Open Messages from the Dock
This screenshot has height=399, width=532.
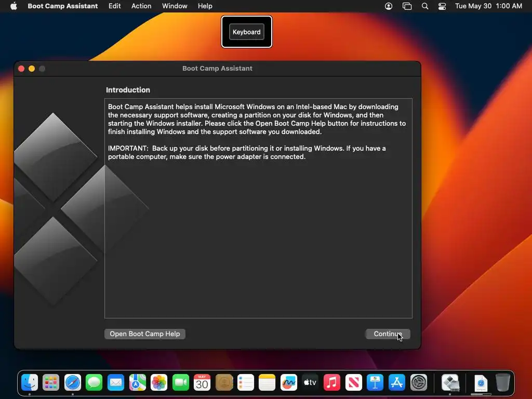94,383
